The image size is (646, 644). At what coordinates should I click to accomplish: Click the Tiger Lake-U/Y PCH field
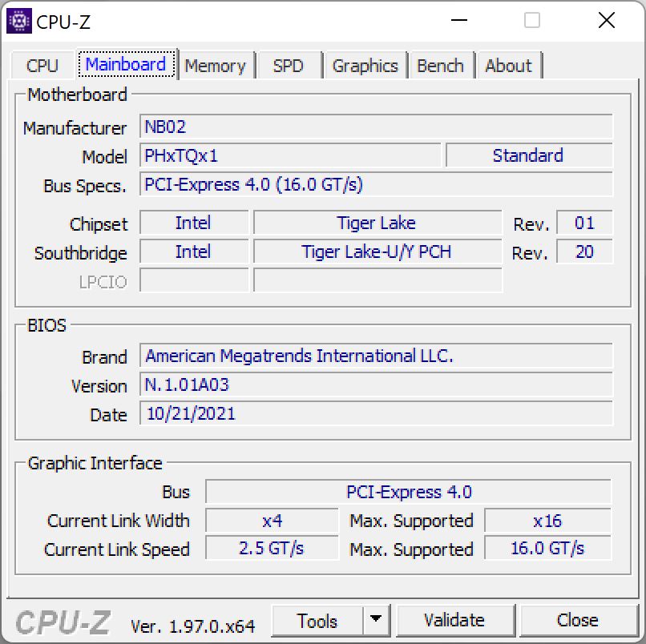point(378,252)
